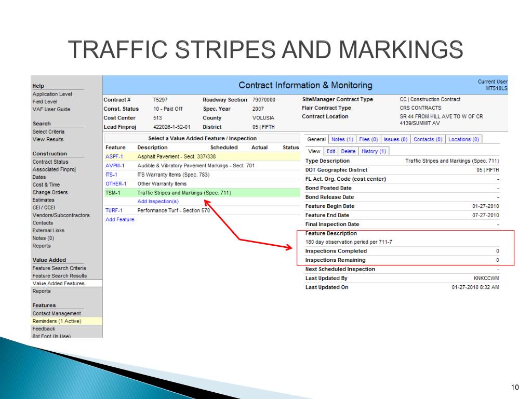Switch to Notes (1) tab
Screen dimensions: 532x399
point(342,139)
